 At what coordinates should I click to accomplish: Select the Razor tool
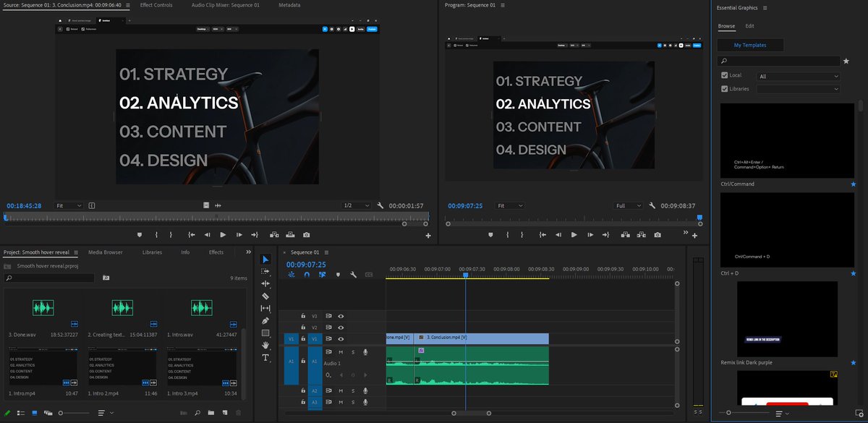(265, 296)
